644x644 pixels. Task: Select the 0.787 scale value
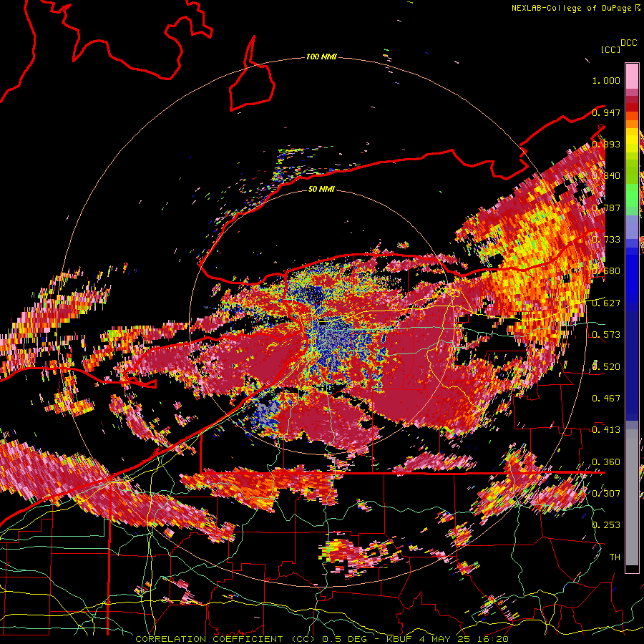[606, 208]
